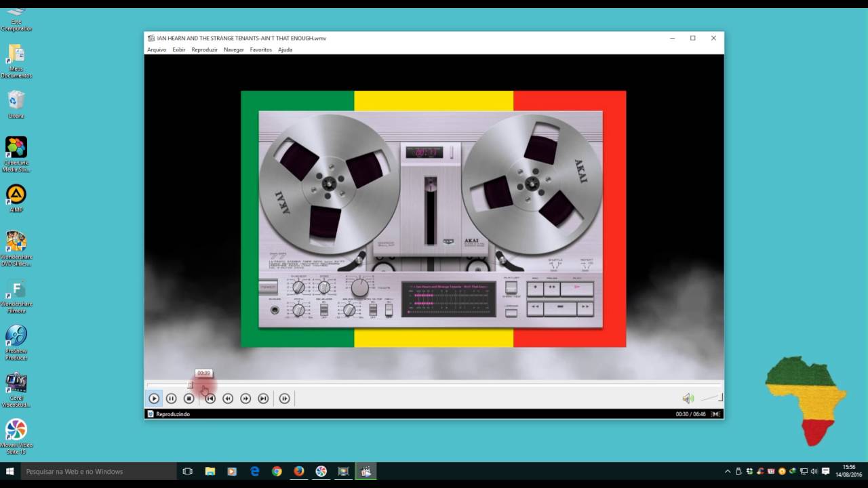This screenshot has width=868, height=488.
Task: Click the 00:30 / 06:46 time display
Action: (691, 414)
